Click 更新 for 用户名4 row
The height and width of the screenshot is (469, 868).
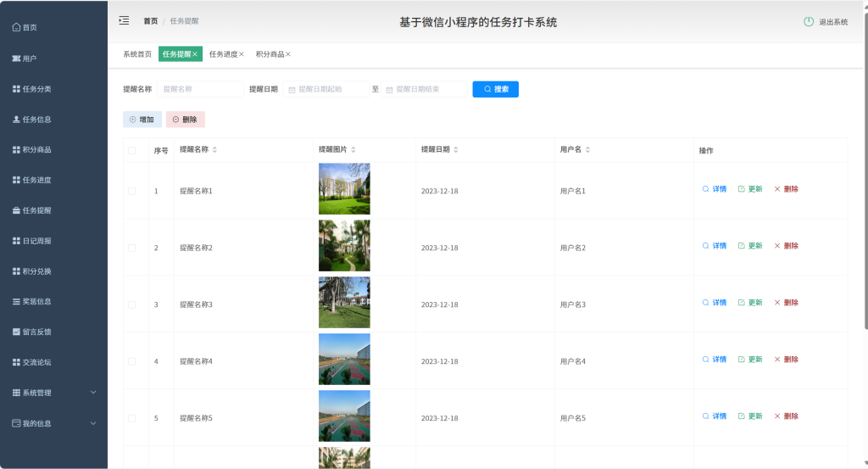(750, 360)
